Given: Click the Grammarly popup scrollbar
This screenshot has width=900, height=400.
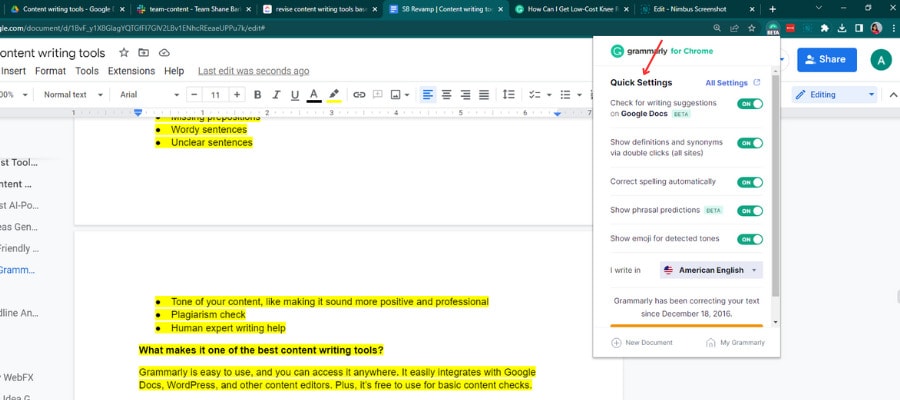Looking at the screenshot, I should (776, 185).
